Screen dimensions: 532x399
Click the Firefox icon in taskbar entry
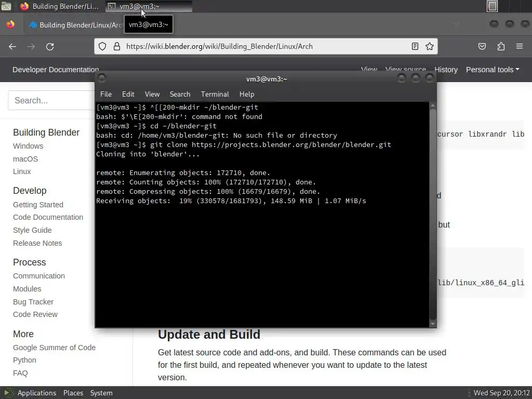[x=24, y=6]
